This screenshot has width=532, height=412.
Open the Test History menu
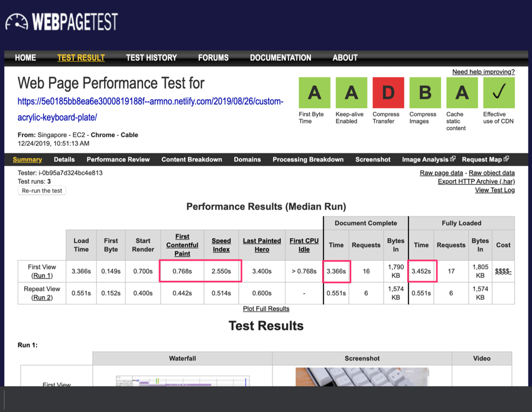coord(151,58)
